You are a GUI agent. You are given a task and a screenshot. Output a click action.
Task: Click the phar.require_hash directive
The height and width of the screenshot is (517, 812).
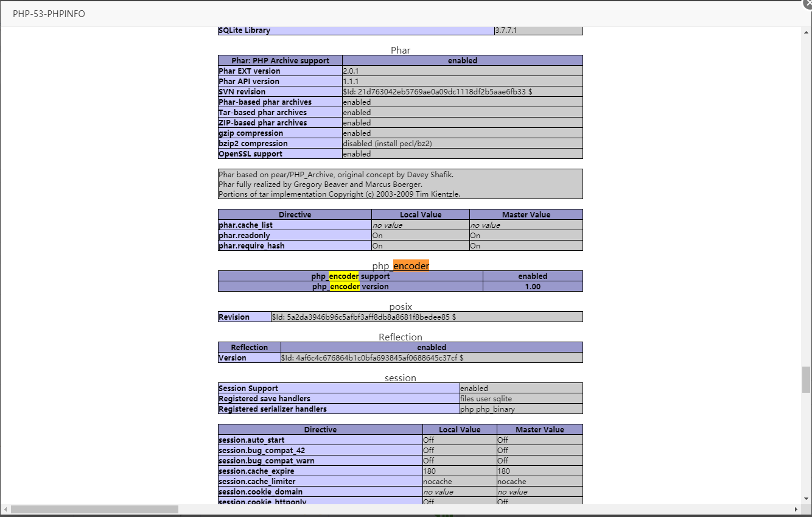point(251,245)
